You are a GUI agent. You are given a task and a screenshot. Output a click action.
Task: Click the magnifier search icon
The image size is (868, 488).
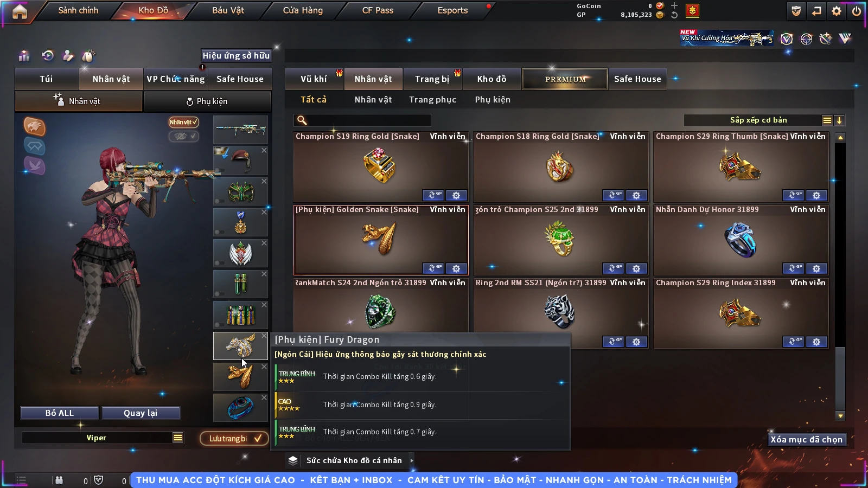[x=302, y=120]
